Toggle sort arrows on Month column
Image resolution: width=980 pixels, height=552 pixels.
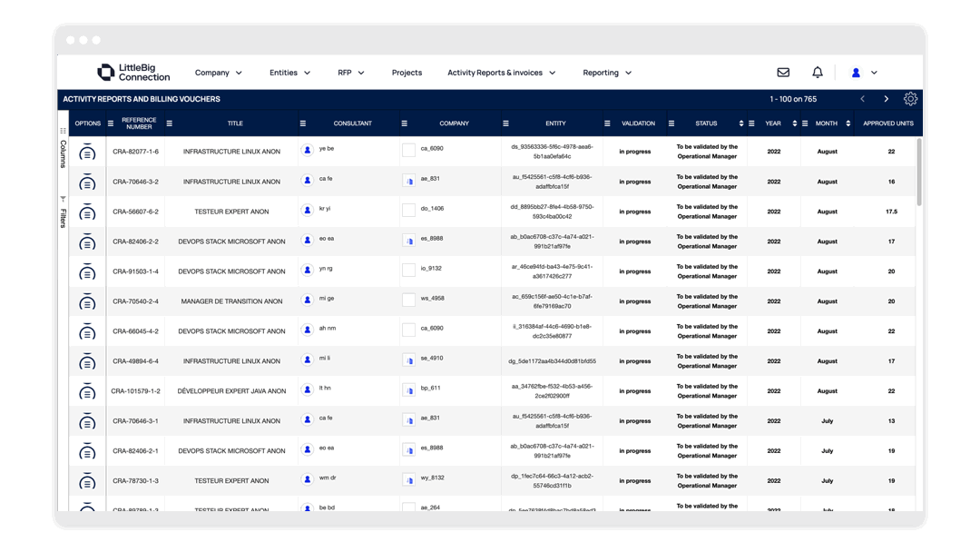(848, 123)
